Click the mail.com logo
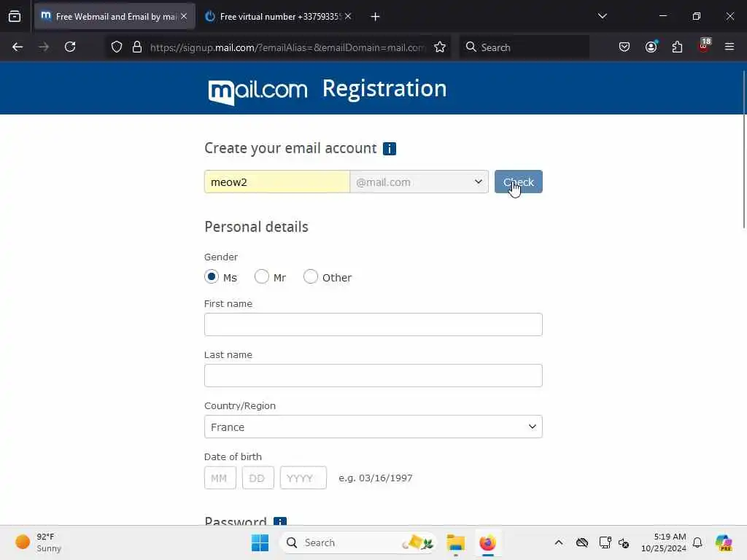747x560 pixels. (x=258, y=90)
